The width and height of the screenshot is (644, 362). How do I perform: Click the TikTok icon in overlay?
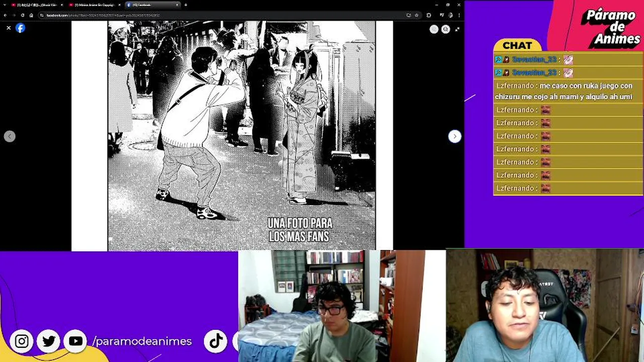216,341
